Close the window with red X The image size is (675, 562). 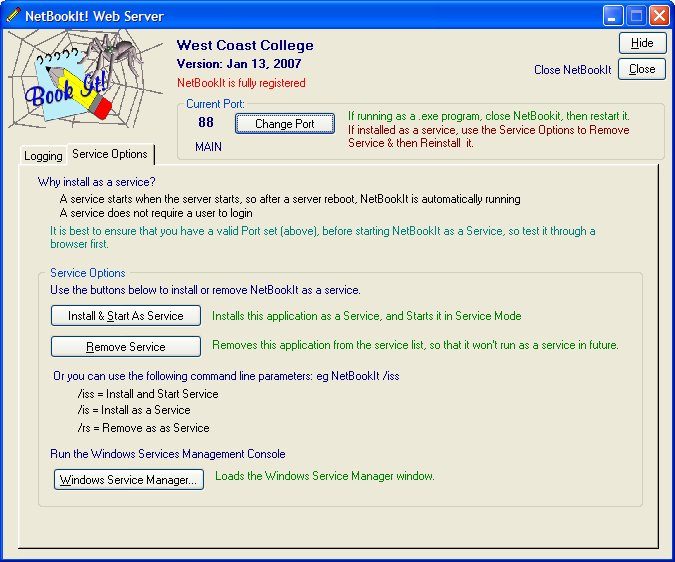[x=659, y=16]
